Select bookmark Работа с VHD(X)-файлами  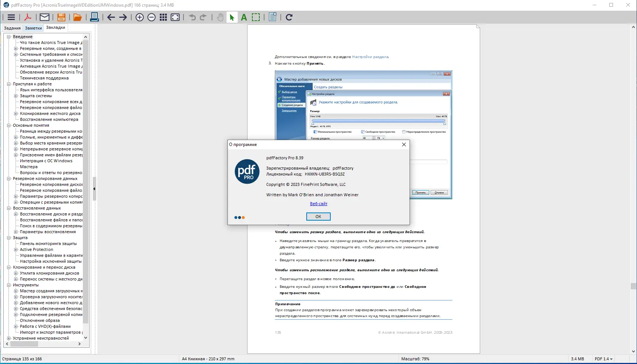pyautogui.click(x=45, y=326)
